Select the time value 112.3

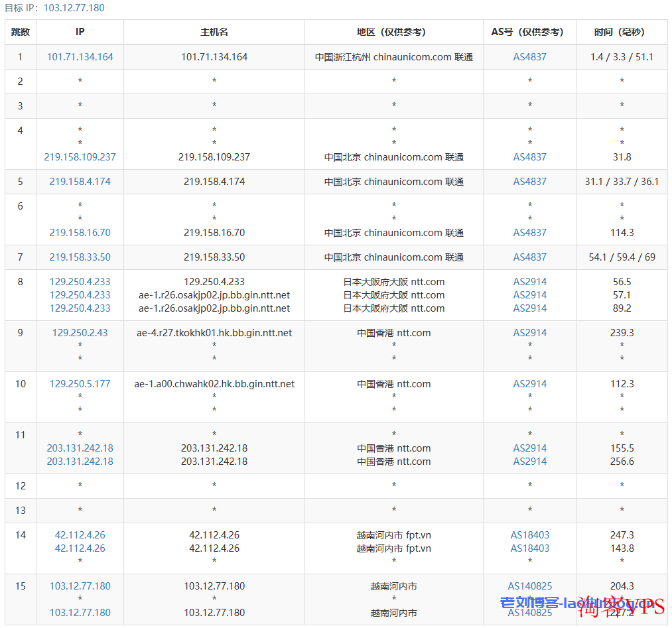click(622, 384)
